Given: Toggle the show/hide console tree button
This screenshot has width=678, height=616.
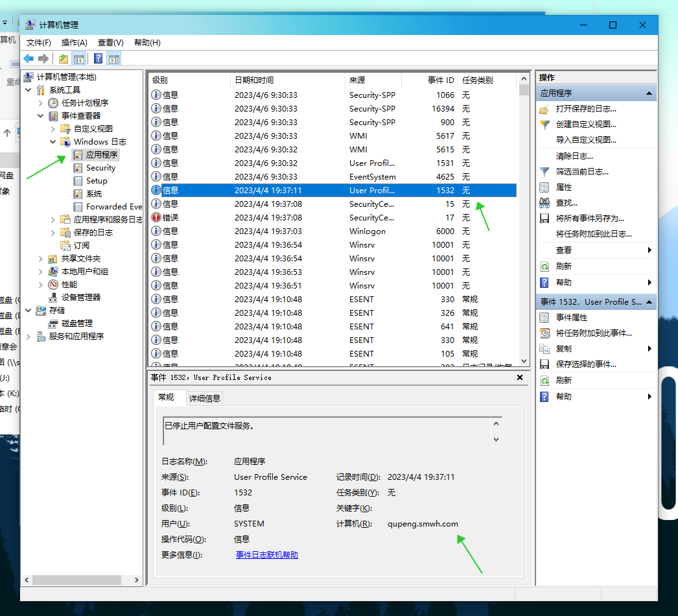Looking at the screenshot, I should point(79,59).
